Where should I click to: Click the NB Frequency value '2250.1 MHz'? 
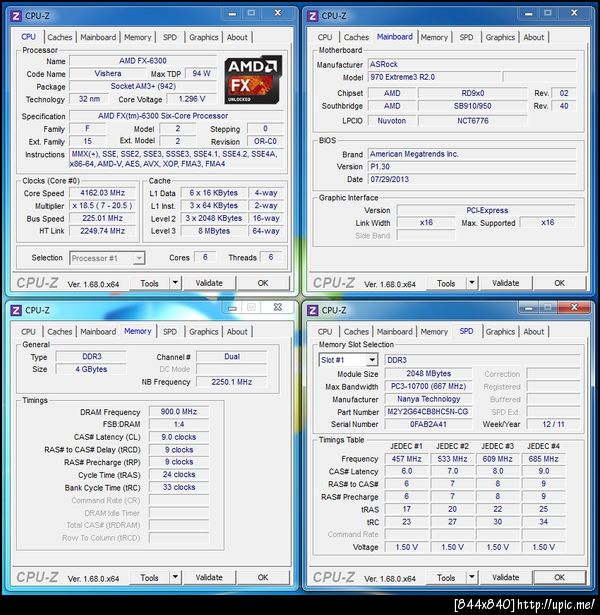click(x=232, y=382)
